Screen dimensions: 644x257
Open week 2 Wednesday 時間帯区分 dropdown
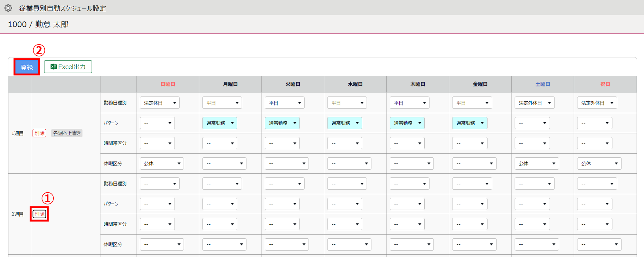(x=345, y=224)
